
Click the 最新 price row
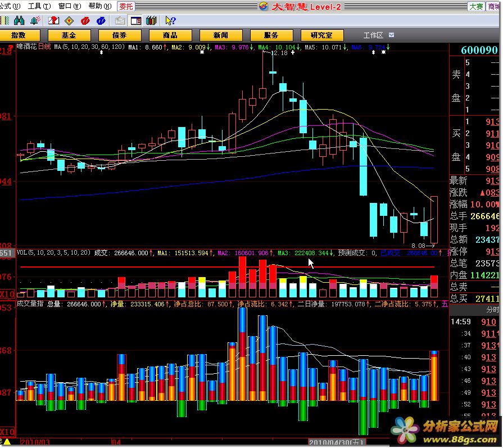pyautogui.click(x=475, y=180)
